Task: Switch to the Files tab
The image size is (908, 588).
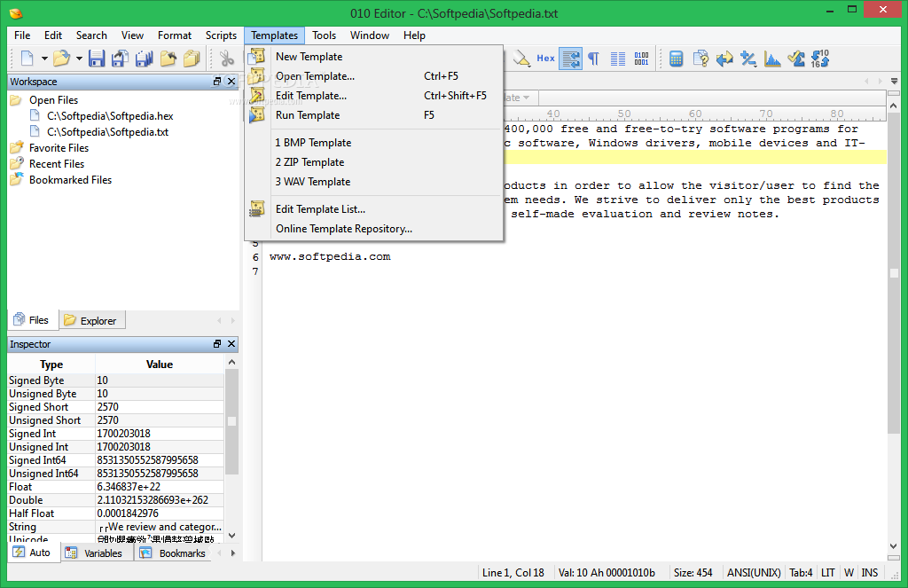Action: (33, 320)
